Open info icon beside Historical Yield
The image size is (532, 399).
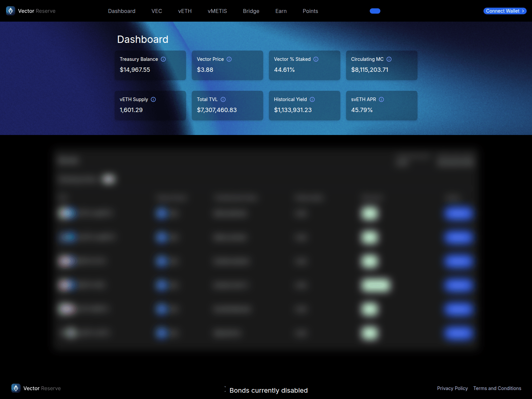pyautogui.click(x=312, y=99)
